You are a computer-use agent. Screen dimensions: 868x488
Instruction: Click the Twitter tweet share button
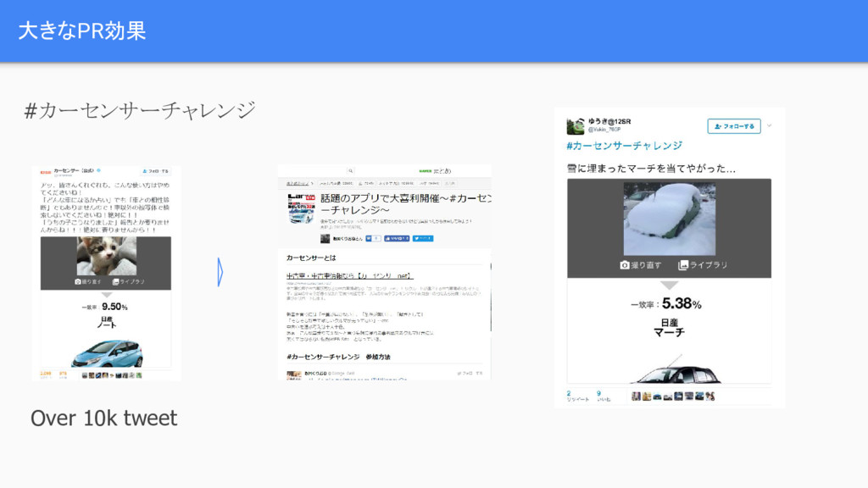423,238
